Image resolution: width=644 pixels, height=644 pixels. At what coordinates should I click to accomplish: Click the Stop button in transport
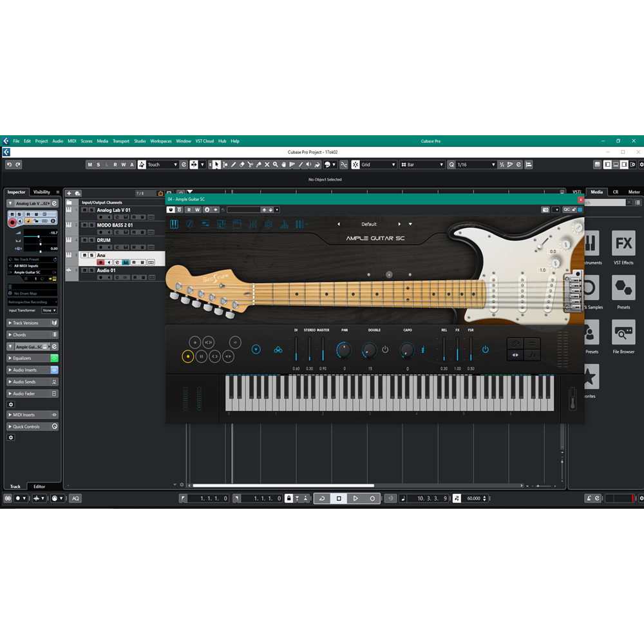click(339, 498)
